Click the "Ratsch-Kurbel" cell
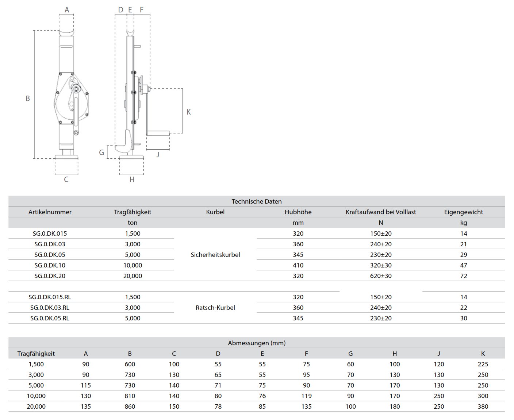 point(215,308)
